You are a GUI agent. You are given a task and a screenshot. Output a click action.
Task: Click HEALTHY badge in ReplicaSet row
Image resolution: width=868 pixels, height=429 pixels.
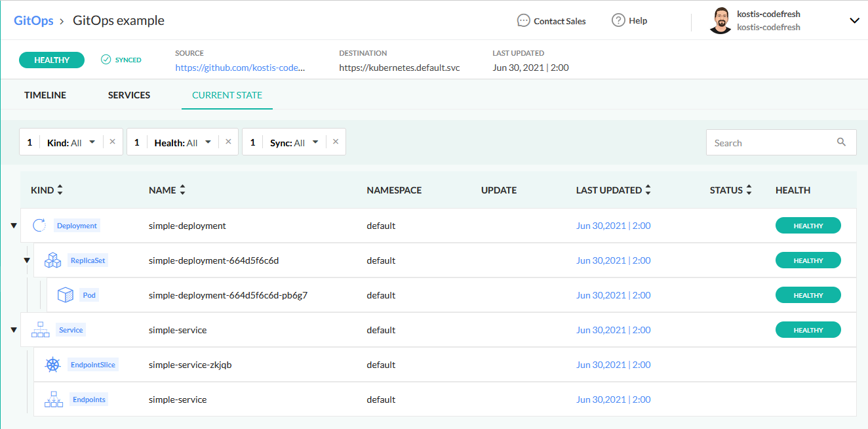tap(808, 260)
